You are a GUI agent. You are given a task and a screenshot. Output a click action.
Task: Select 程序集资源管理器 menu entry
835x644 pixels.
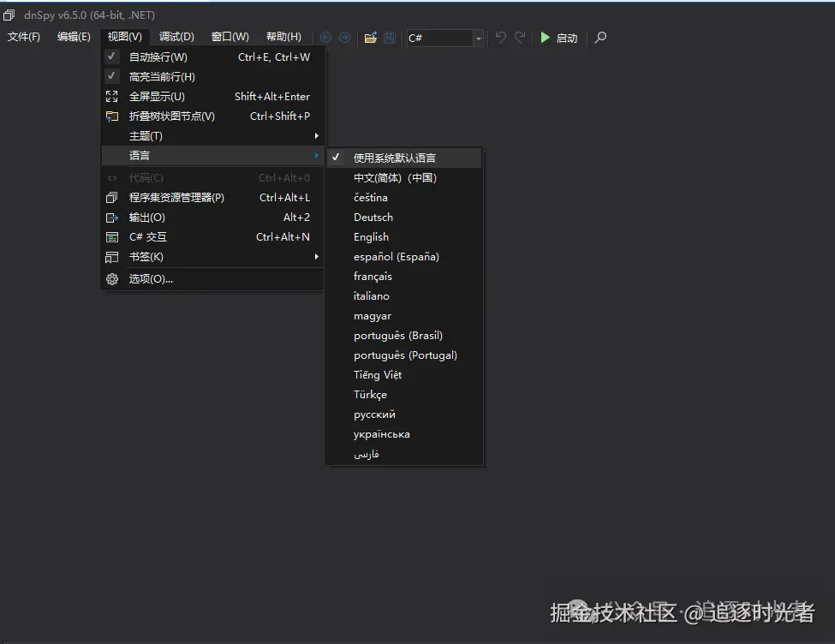tap(177, 197)
